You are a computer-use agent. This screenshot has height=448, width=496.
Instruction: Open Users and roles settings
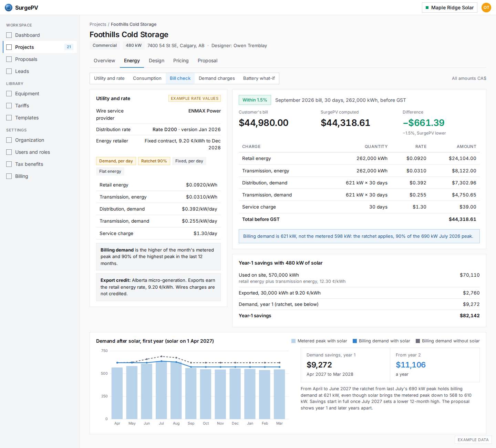40,152
